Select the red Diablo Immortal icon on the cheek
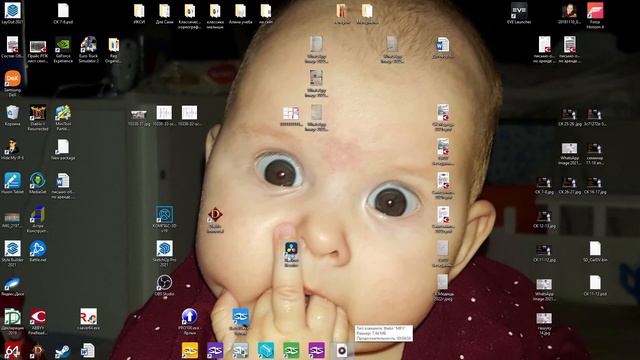Image resolution: width=640 pixels, height=360 pixels. click(x=215, y=215)
